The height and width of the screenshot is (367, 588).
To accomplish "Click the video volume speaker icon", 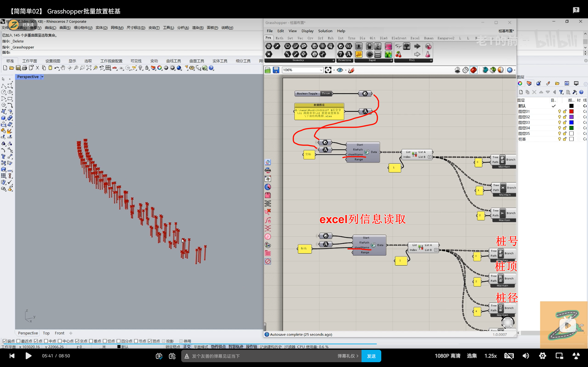I will [526, 356].
